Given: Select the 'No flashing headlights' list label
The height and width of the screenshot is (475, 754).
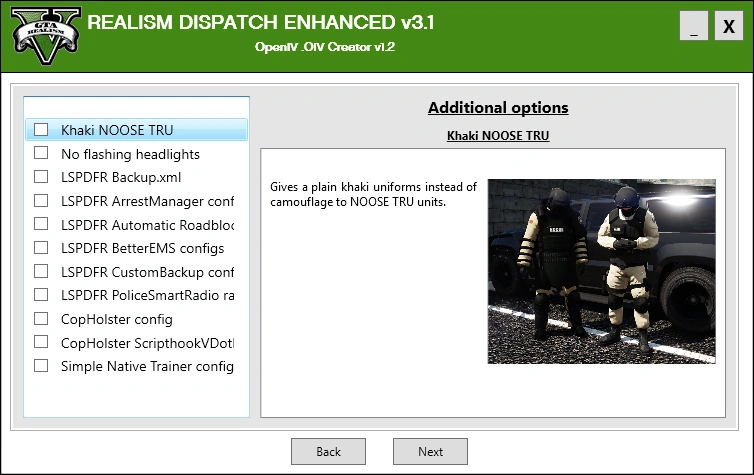Looking at the screenshot, I should 130,154.
